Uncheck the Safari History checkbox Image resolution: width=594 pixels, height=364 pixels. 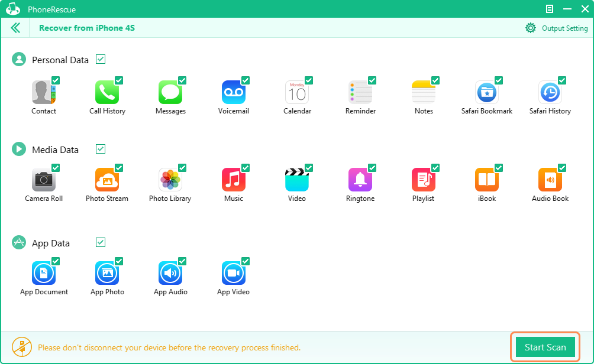(x=562, y=80)
